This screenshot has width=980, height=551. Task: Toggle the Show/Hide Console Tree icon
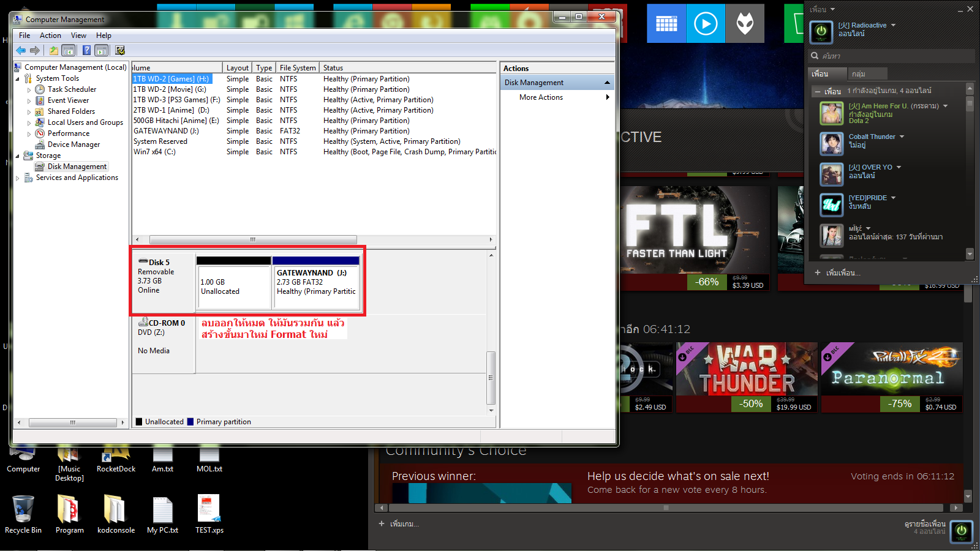pos(69,50)
